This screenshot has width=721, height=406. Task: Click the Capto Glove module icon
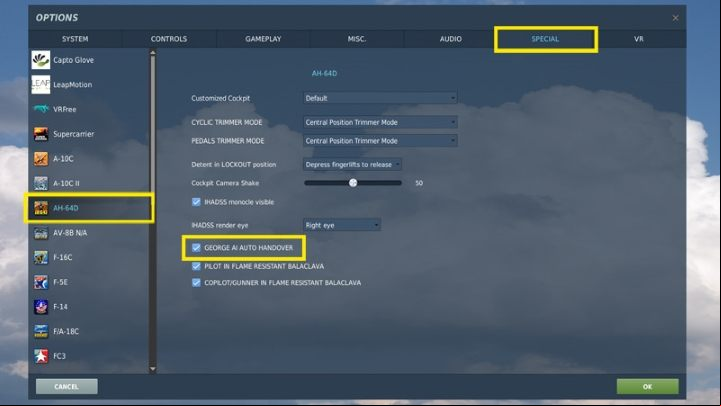coord(40,60)
